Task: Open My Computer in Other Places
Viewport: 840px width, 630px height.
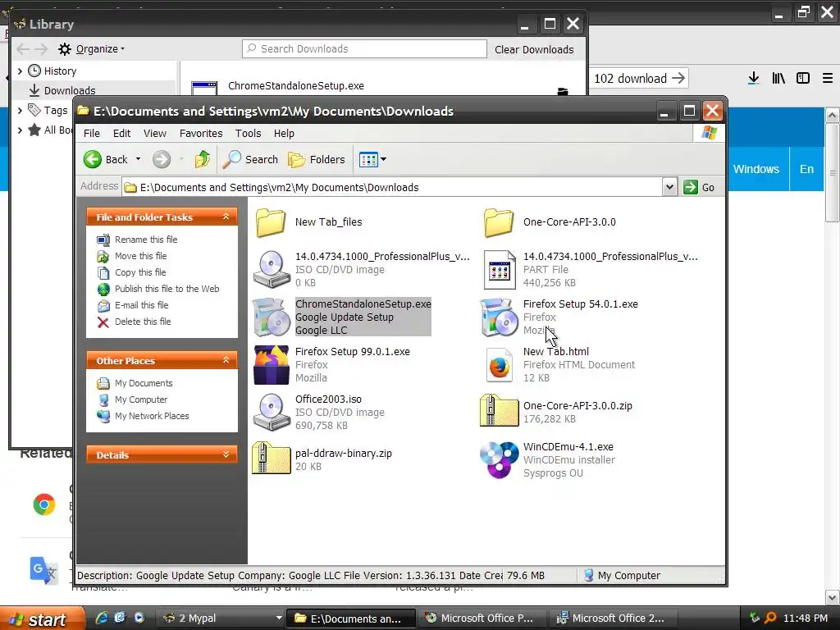Action: point(141,399)
